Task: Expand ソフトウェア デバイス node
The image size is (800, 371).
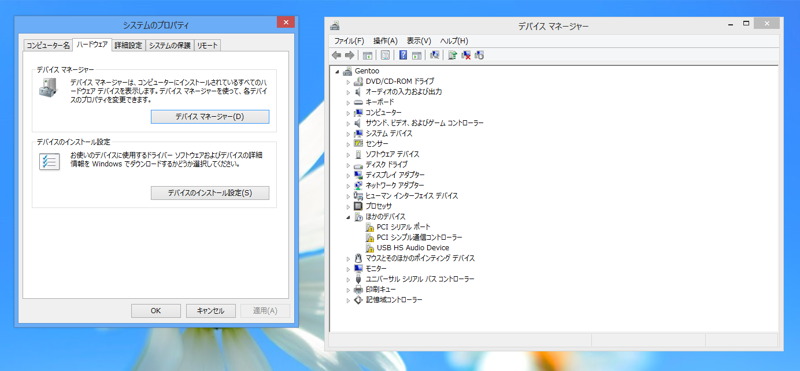Action: click(348, 154)
